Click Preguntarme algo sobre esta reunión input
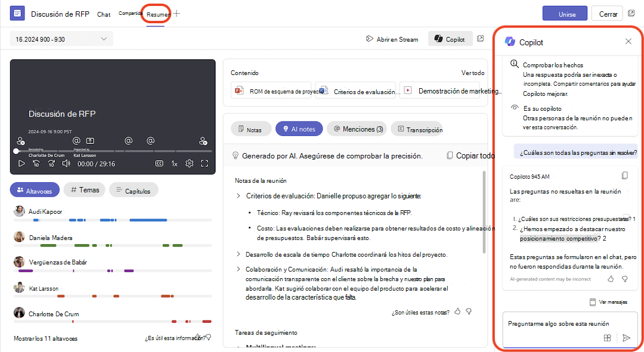This screenshot has width=644, height=352. tap(570, 329)
